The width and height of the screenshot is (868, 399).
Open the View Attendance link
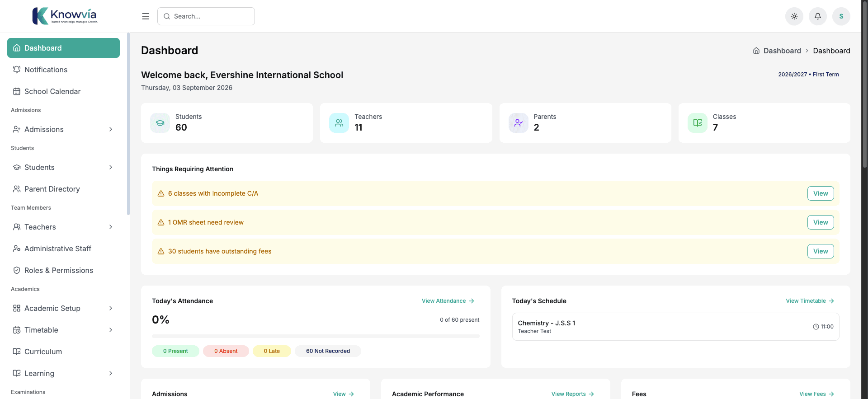[x=448, y=301]
